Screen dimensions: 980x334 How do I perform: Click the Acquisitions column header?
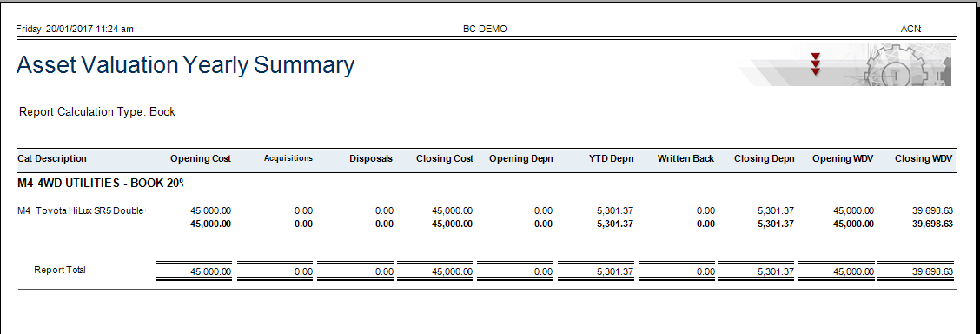pyautogui.click(x=288, y=159)
